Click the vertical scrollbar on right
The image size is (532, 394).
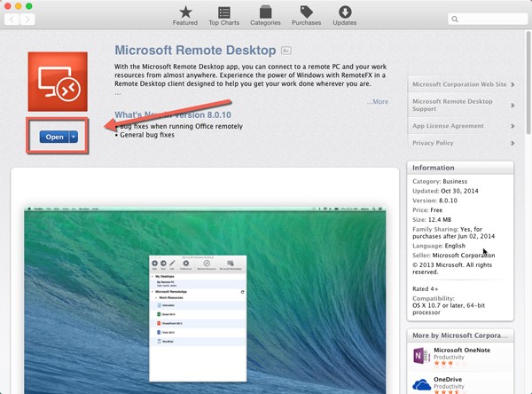pos(528,83)
